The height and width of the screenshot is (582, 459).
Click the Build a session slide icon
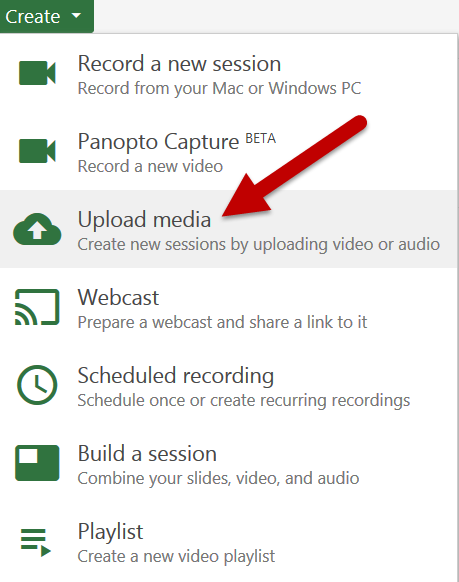coord(37,463)
